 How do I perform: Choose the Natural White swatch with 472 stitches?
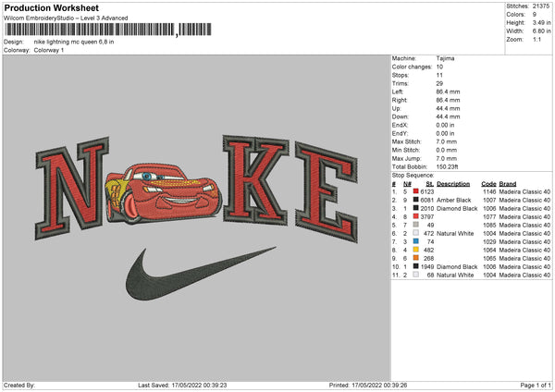tap(416, 233)
